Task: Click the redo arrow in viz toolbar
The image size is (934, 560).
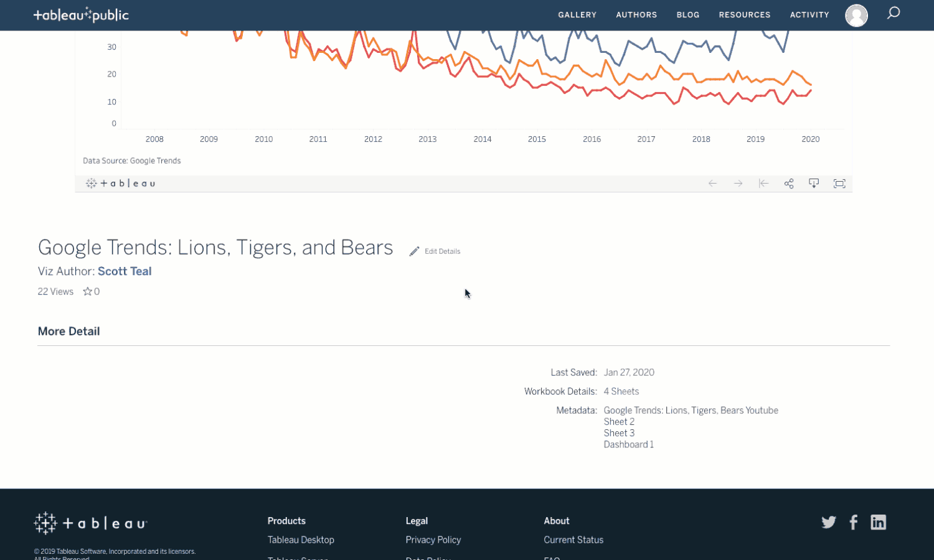Action: tap(738, 184)
